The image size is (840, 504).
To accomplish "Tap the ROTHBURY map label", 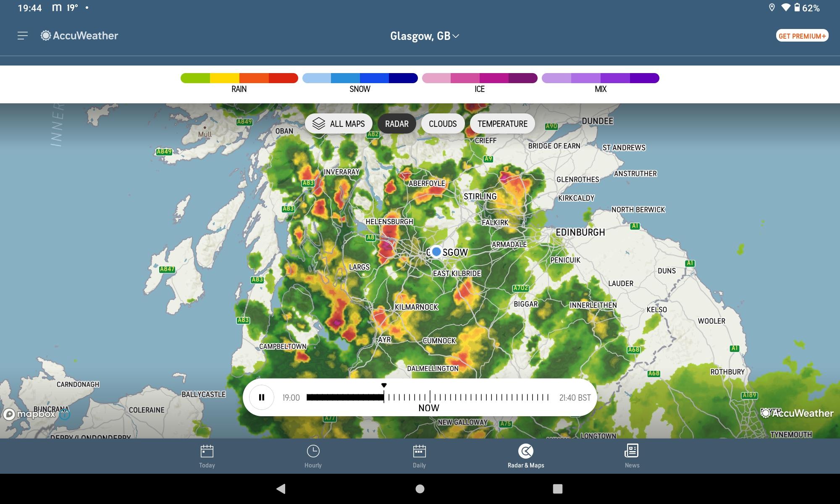I will [x=727, y=372].
